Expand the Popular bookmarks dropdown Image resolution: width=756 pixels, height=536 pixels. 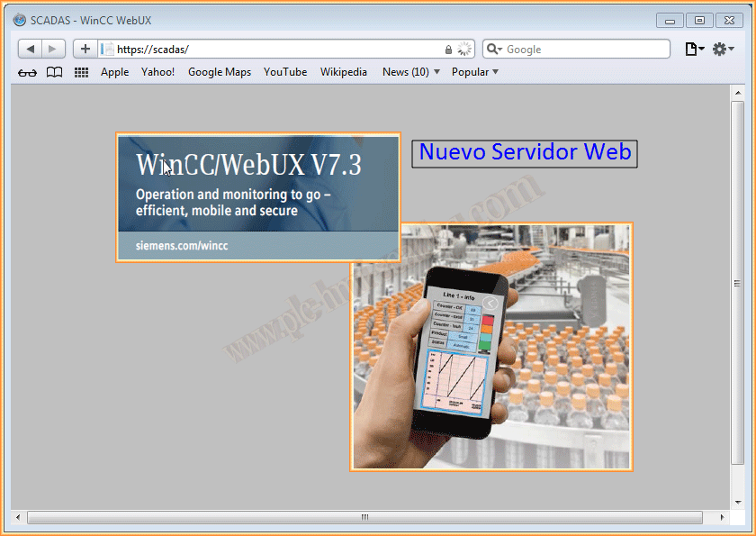pos(474,72)
